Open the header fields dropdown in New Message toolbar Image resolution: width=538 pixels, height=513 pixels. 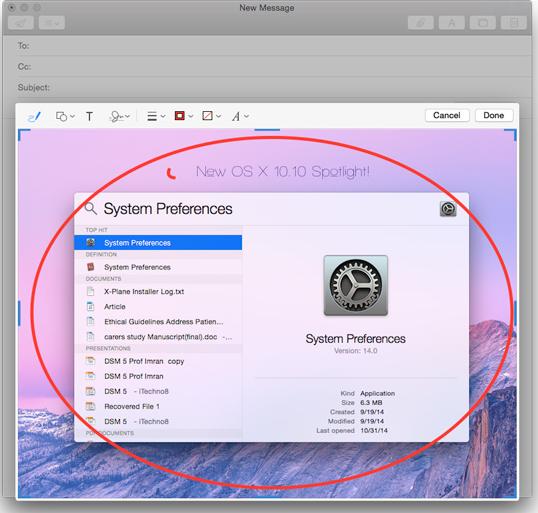52,23
